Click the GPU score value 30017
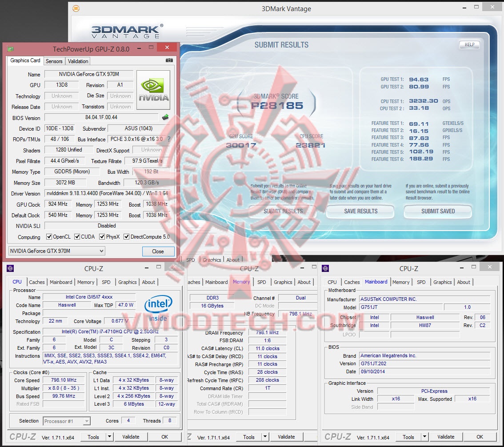Viewport: 504px width, 447px height. 241,145
